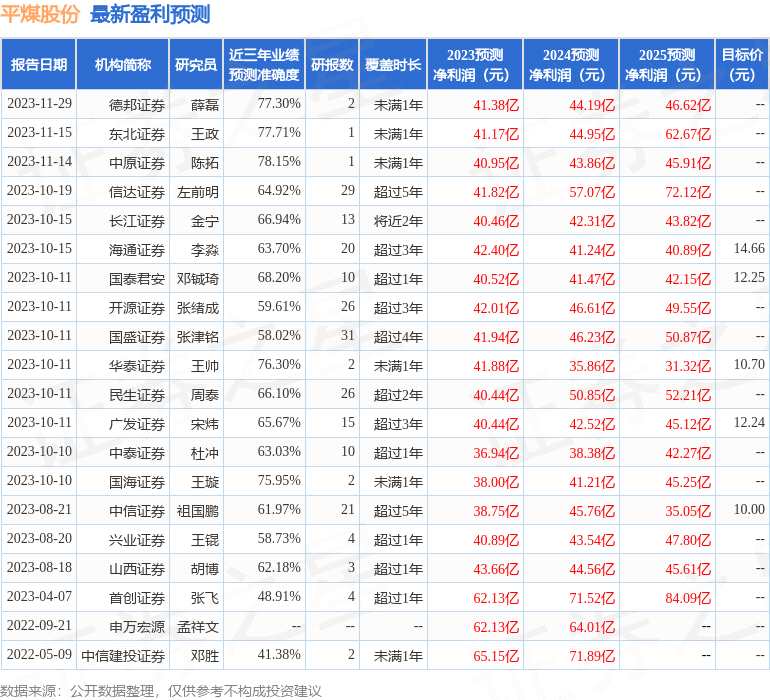The image size is (770, 700).
Task: Click the 报告日期 column header
Action: tap(39, 64)
